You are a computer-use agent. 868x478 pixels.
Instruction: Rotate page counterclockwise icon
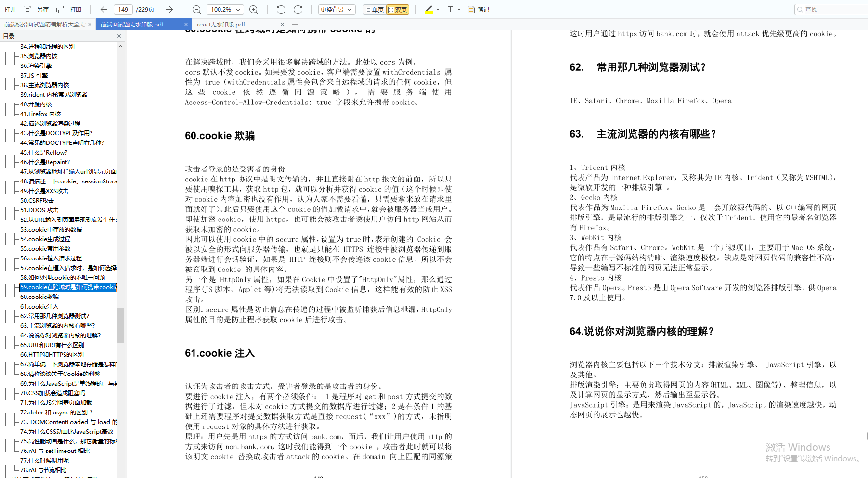[281, 9]
